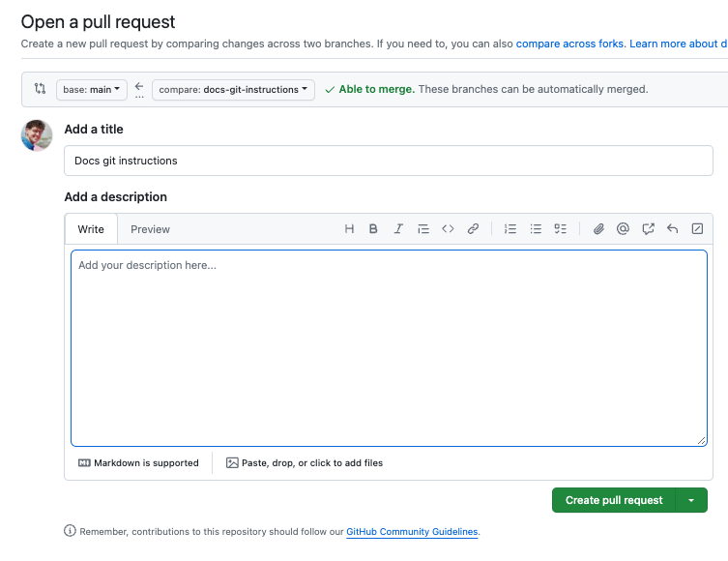The width and height of the screenshot is (728, 561).
Task: Insert unordered bullet list icon
Action: [536, 228]
